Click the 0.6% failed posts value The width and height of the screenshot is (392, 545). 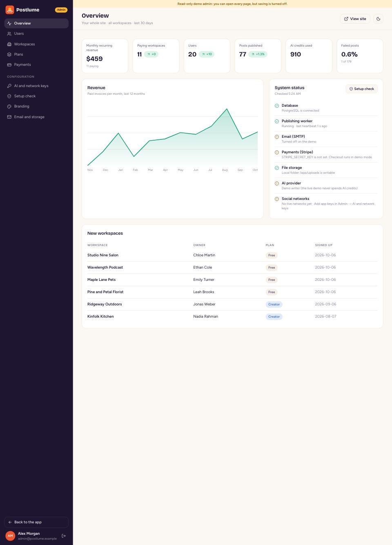point(350,54)
